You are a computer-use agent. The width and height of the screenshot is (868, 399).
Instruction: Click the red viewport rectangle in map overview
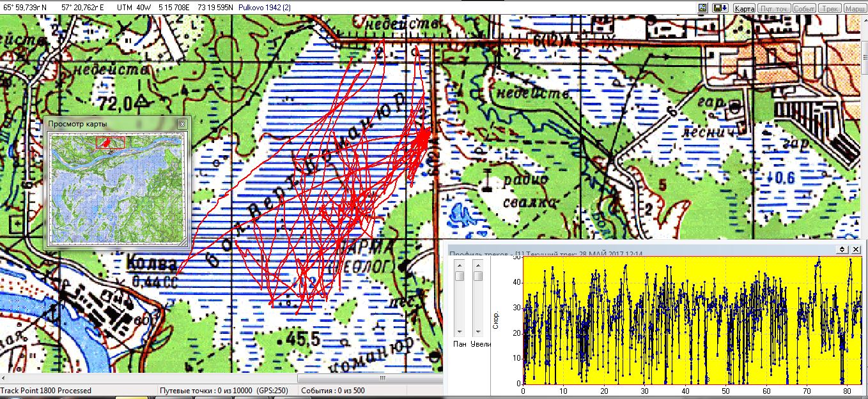110,142
